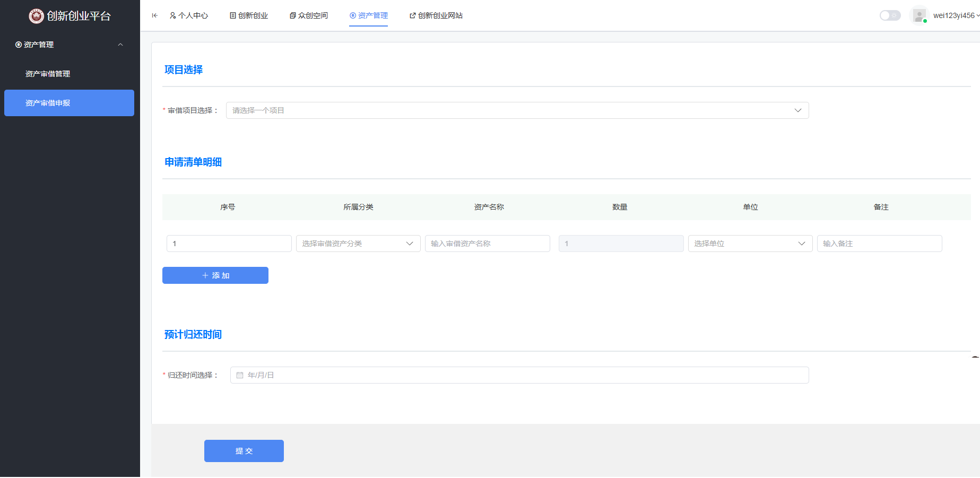
Task: Click the 输入审借资产名称 input field
Action: 487,244
